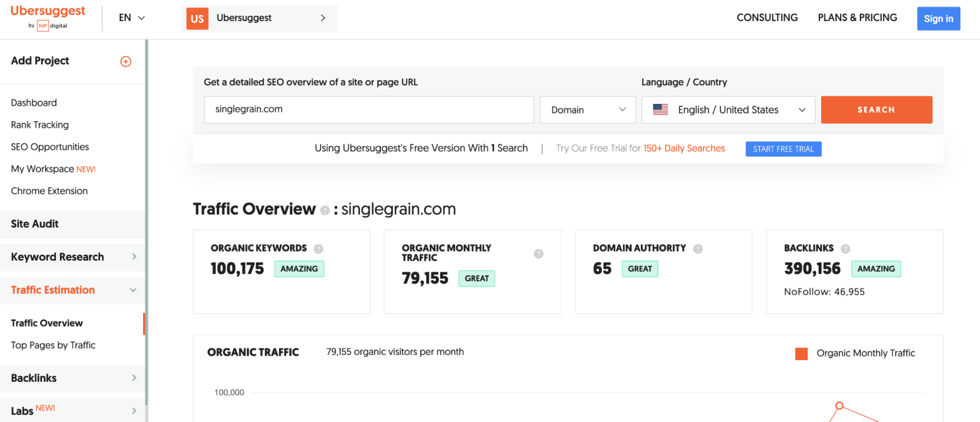980x422 pixels.
Task: Open Site Audit
Action: (73, 224)
